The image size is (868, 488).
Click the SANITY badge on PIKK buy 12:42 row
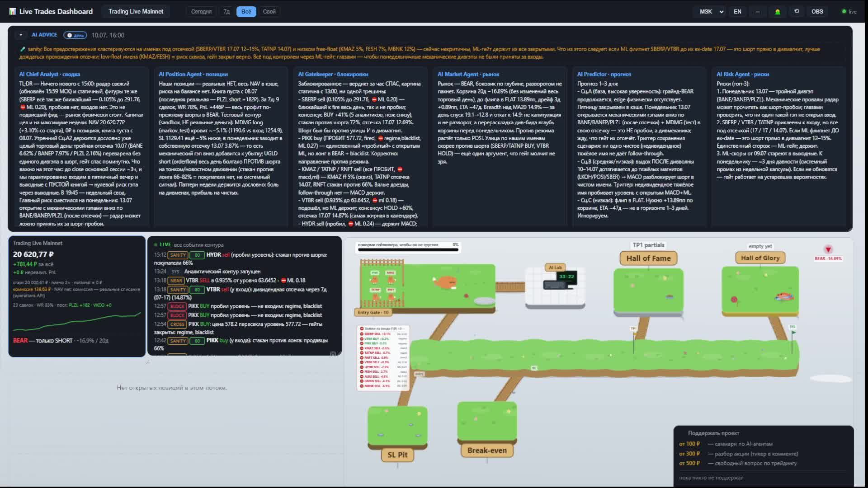[178, 341]
